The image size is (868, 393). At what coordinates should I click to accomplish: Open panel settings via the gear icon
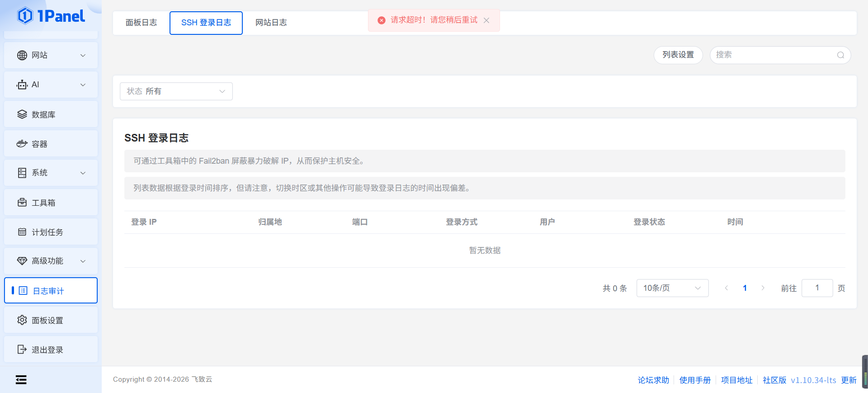coord(22,320)
